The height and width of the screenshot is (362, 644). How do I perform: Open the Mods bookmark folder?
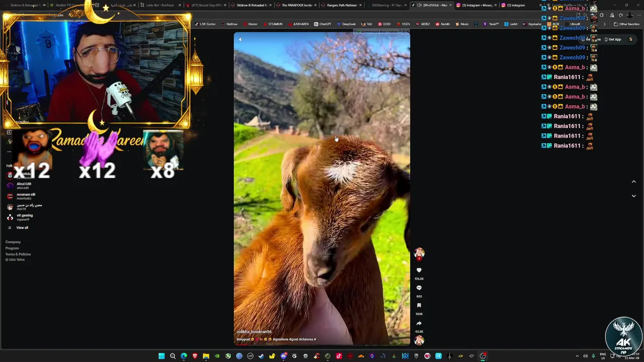click(x=462, y=24)
